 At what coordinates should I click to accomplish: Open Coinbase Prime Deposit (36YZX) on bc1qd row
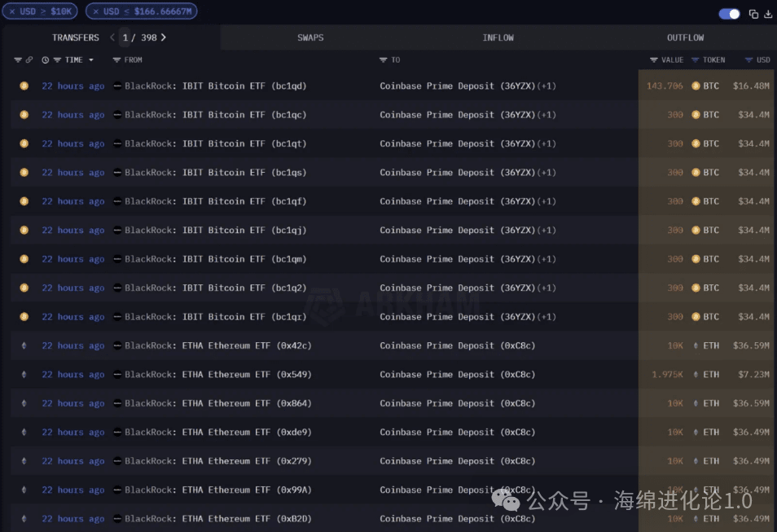tap(458, 86)
